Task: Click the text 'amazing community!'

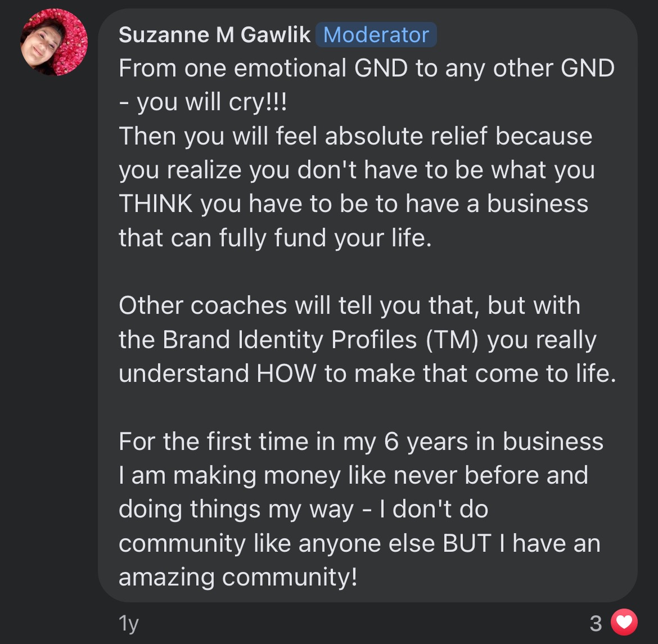Action: click(x=238, y=577)
